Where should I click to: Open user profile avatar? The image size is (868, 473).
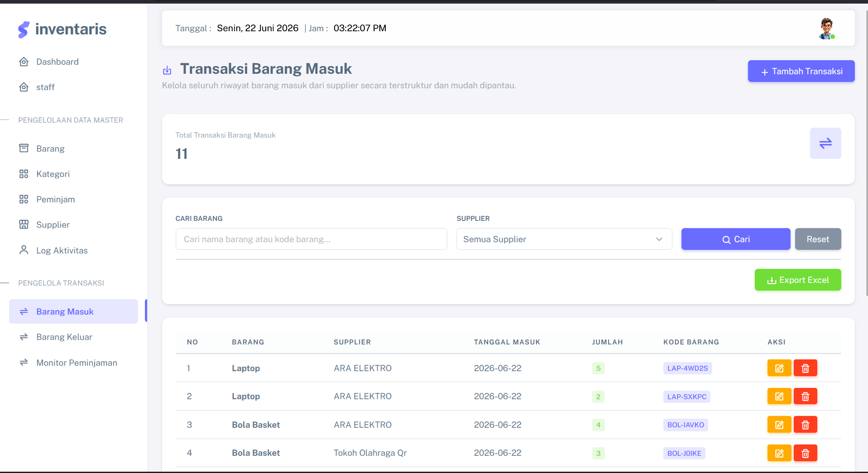click(827, 29)
